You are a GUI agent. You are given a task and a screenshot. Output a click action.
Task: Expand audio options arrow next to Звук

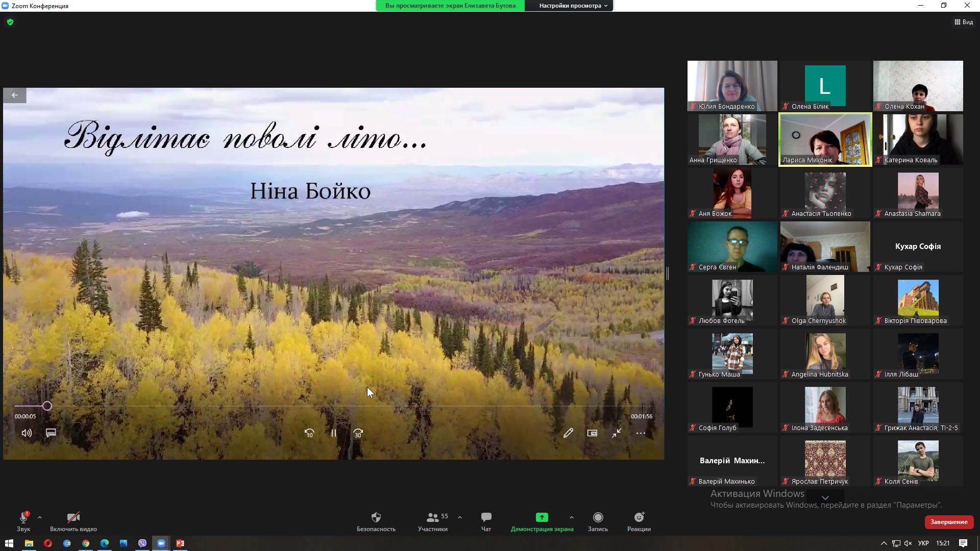40,517
